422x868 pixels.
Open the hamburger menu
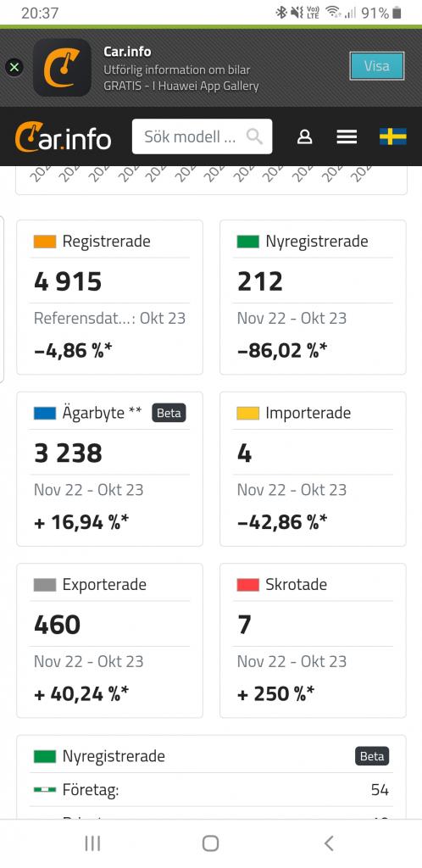347,136
